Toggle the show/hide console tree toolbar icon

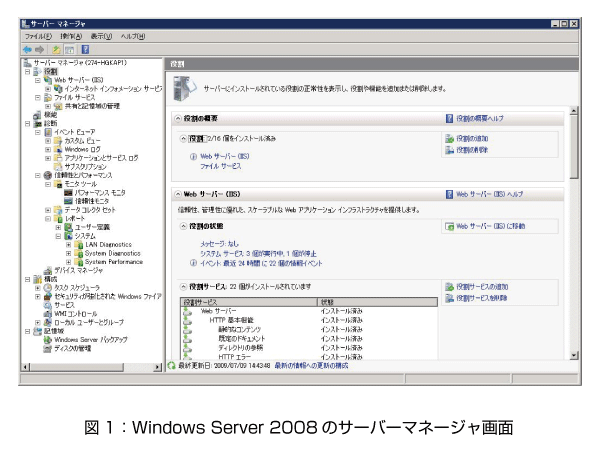point(69,50)
